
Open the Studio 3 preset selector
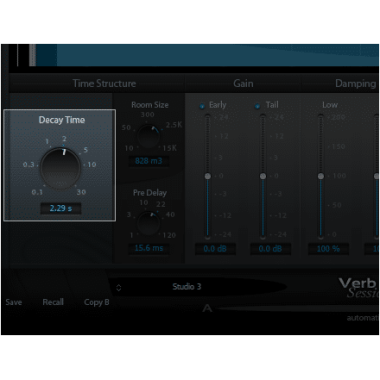[x=198, y=287]
